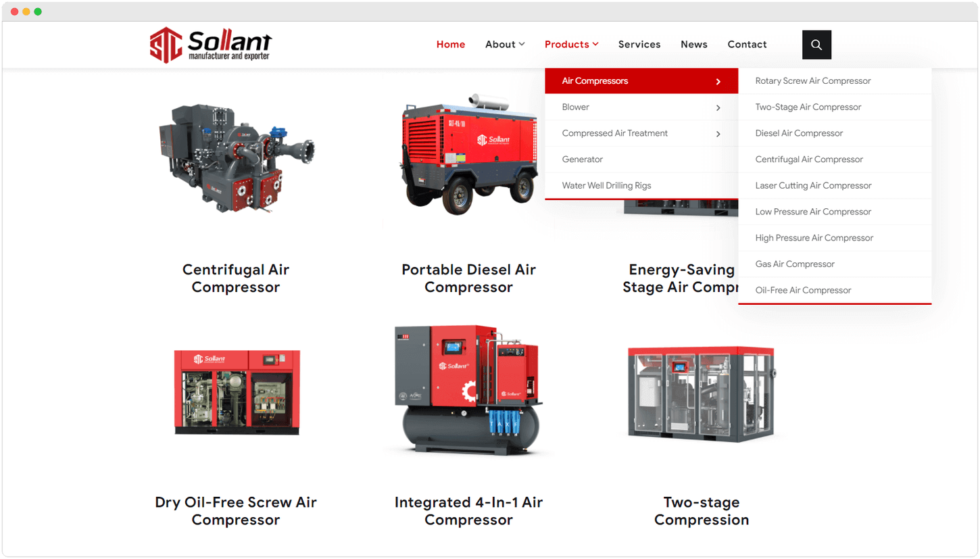Choose Rotary Screw Air Compressor
The image size is (980, 559).
click(835, 81)
